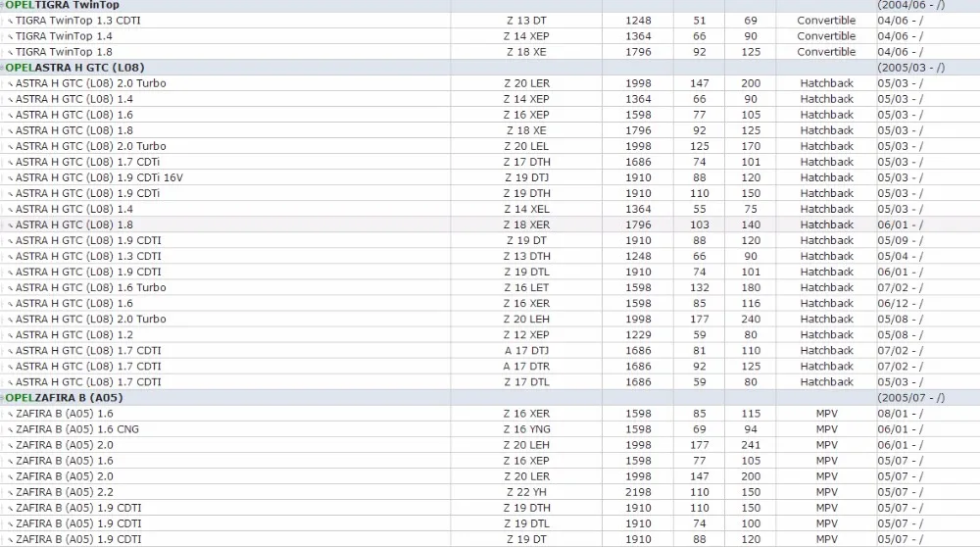Image resolution: width=980 pixels, height=547 pixels.
Task: Collapse the OPEL TIGRA TwinTop group
Action: point(3,5)
